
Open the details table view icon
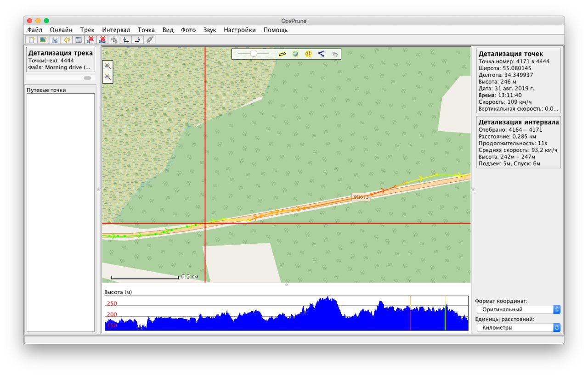[x=79, y=40]
